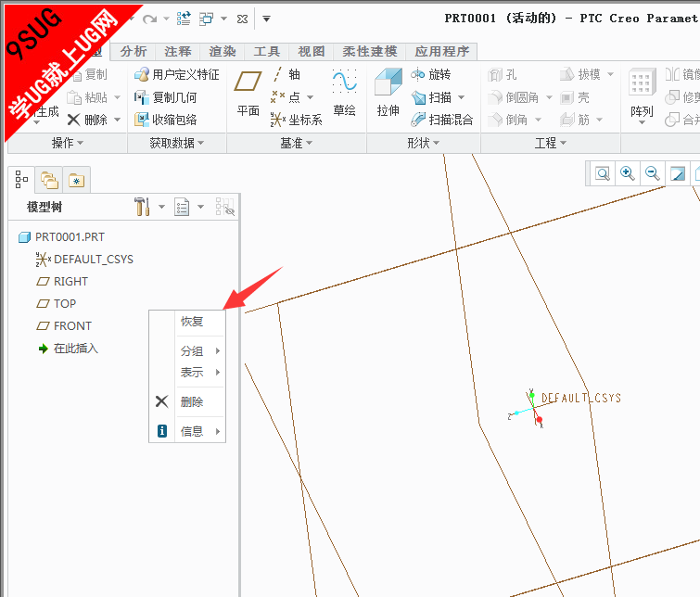Viewport: 700px width, 597px height.
Task: Click the Zoom Out view icon
Action: (x=652, y=173)
